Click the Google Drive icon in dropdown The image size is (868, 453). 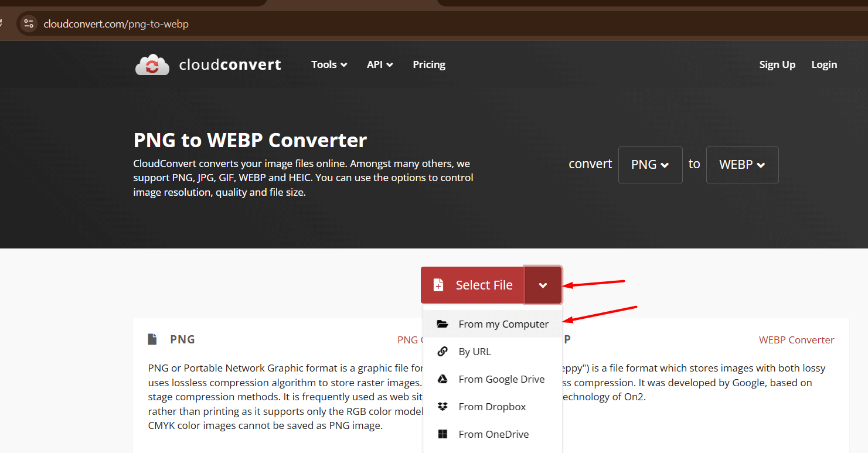(442, 379)
